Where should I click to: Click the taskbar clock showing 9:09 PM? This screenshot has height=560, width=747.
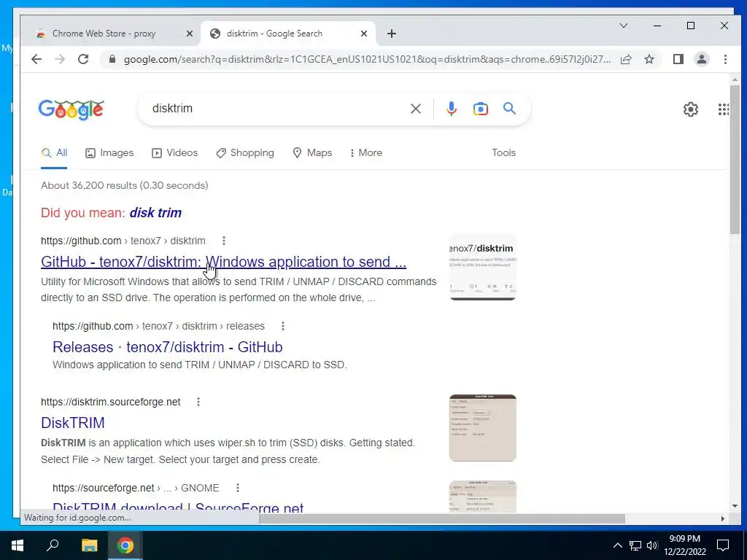(x=684, y=545)
